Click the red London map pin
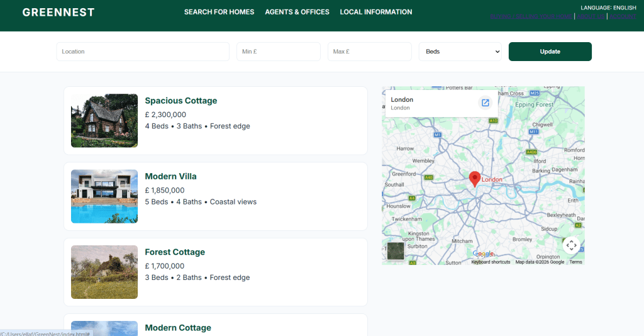This screenshot has width=644, height=336. point(475,179)
